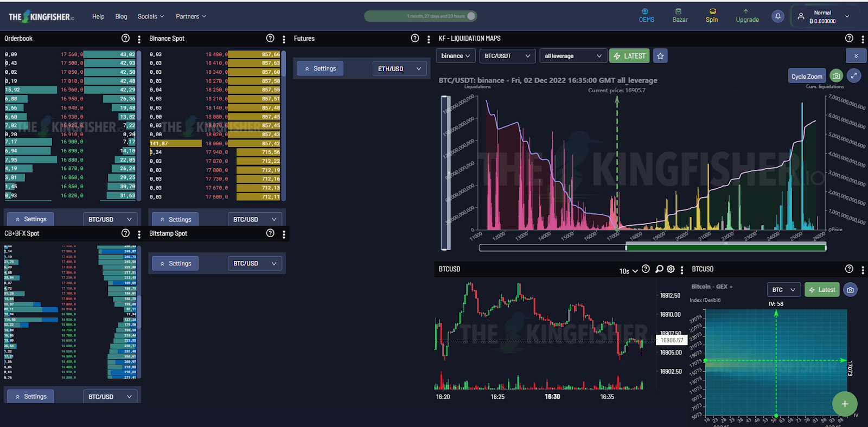Click the notification bell icon
Image resolution: width=868 pixels, height=427 pixels.
[778, 16]
